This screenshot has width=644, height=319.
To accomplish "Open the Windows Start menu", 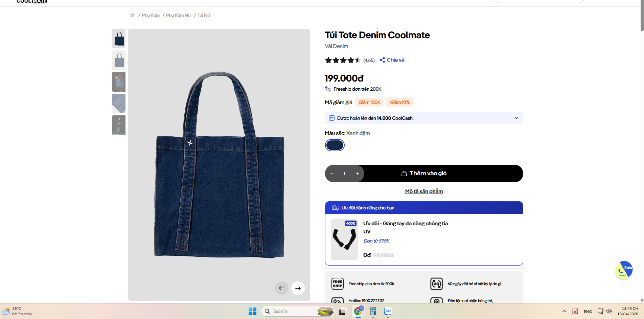I will (x=253, y=311).
